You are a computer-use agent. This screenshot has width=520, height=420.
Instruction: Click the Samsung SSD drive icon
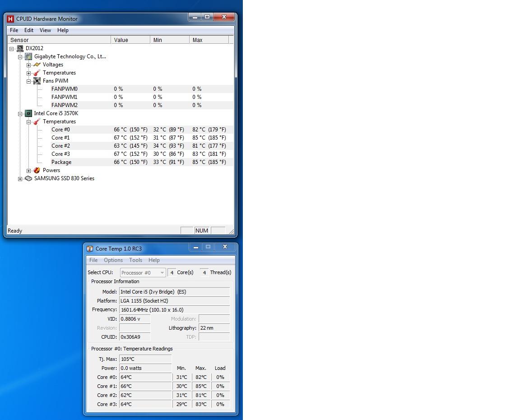(28, 178)
